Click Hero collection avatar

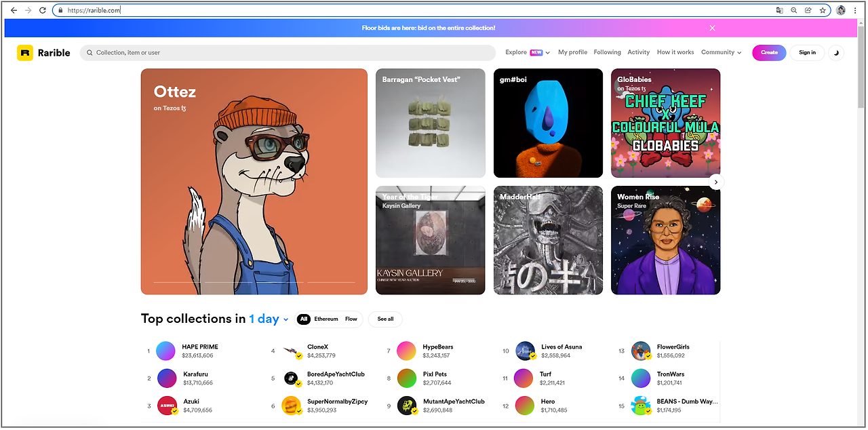click(525, 406)
